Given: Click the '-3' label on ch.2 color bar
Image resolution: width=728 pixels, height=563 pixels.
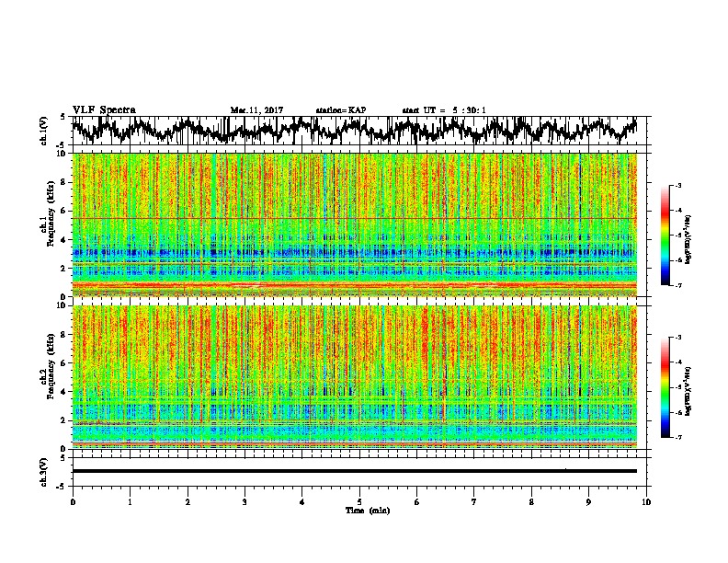Looking at the screenshot, I should 677,338.
